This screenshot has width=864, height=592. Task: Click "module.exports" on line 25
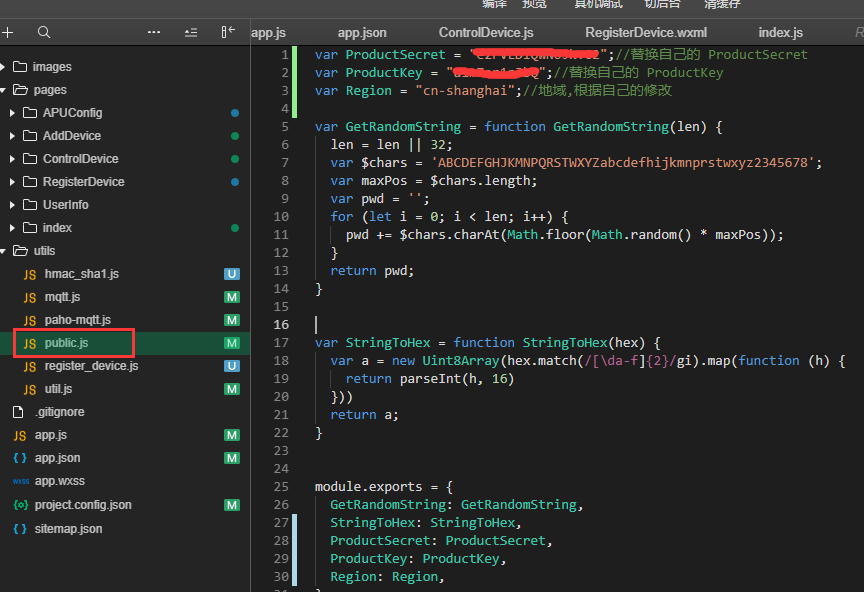pyautogui.click(x=368, y=487)
